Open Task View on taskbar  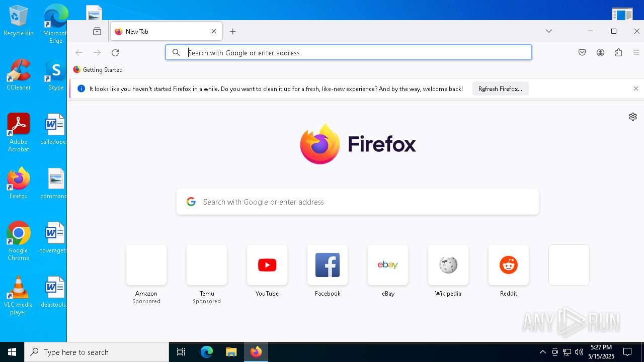point(181,352)
